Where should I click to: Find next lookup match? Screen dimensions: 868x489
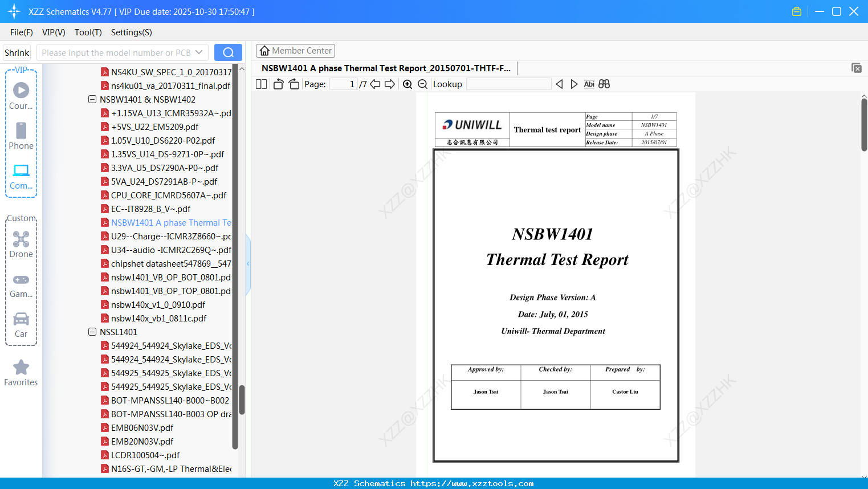574,84
